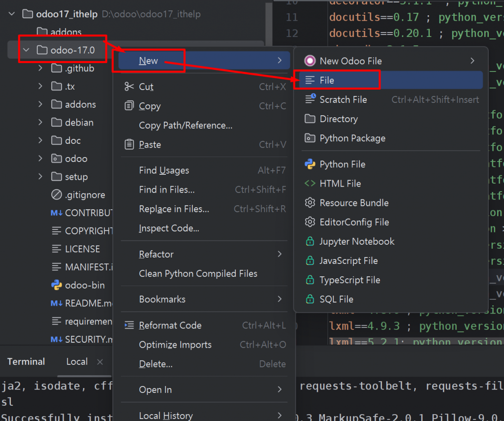Expand the New Odoo File submenu arrow
The height and width of the screenshot is (421, 504).
[472, 61]
